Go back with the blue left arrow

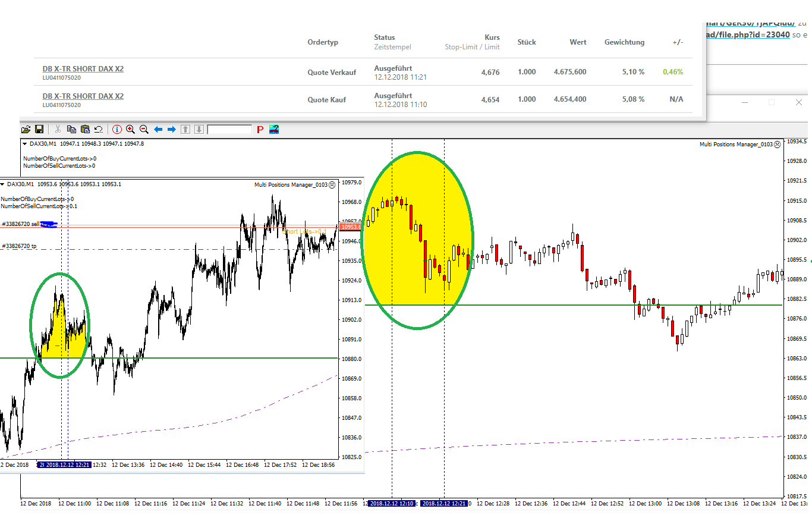[x=158, y=129]
